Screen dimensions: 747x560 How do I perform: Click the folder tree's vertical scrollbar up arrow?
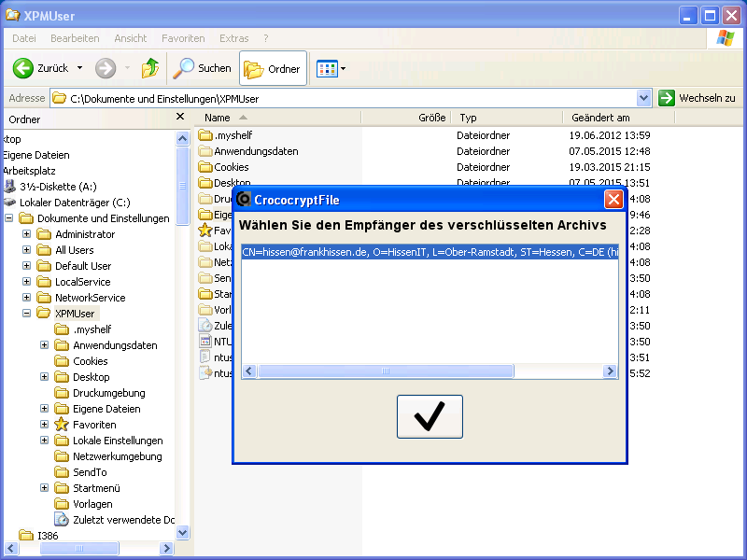(x=182, y=138)
